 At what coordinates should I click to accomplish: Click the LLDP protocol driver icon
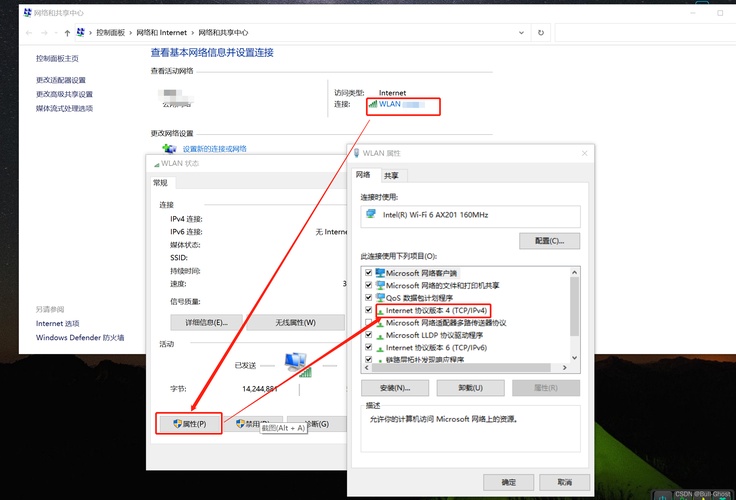click(x=380, y=335)
